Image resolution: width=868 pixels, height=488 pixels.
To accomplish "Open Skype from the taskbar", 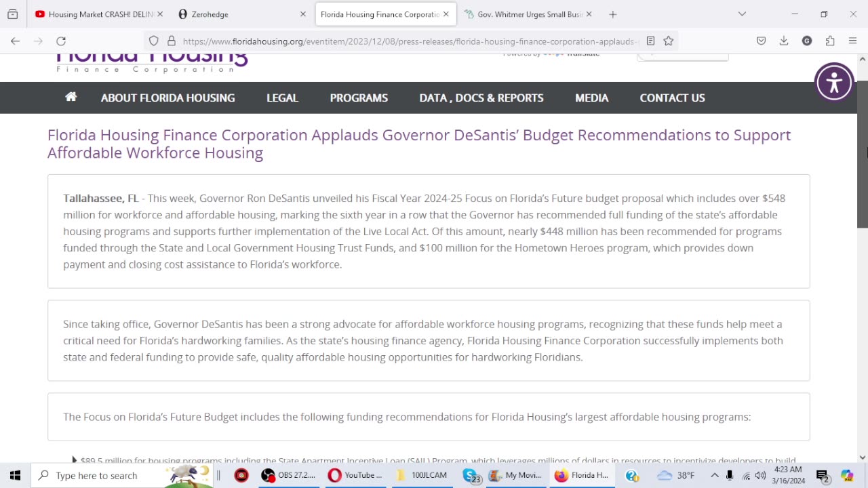I will click(471, 475).
